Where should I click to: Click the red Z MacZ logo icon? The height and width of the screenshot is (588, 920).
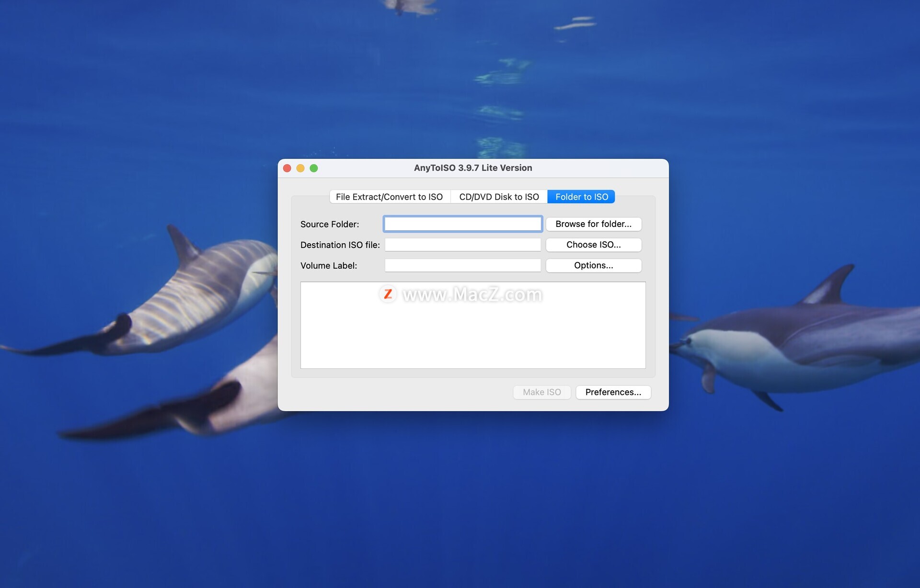tap(388, 294)
